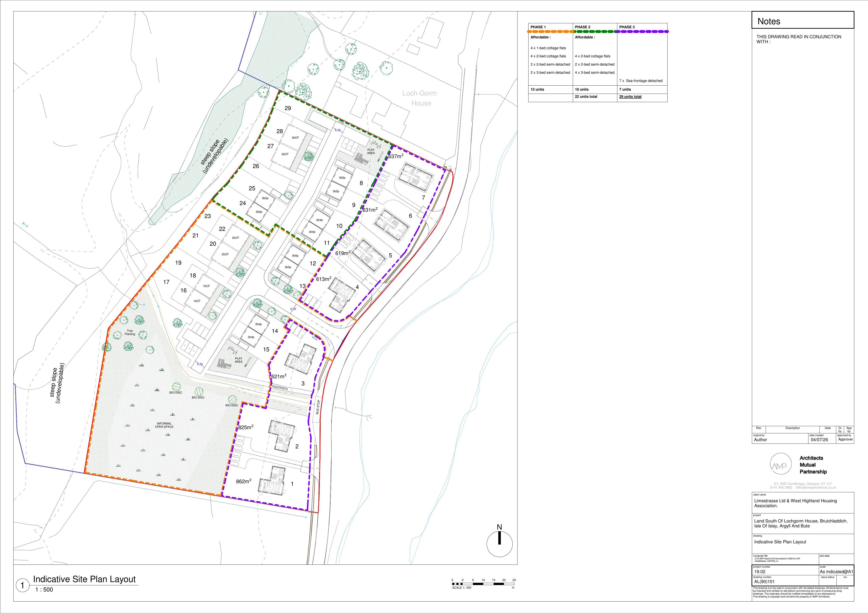
Task: Click plot number 17 on the plan
Action: click(166, 282)
